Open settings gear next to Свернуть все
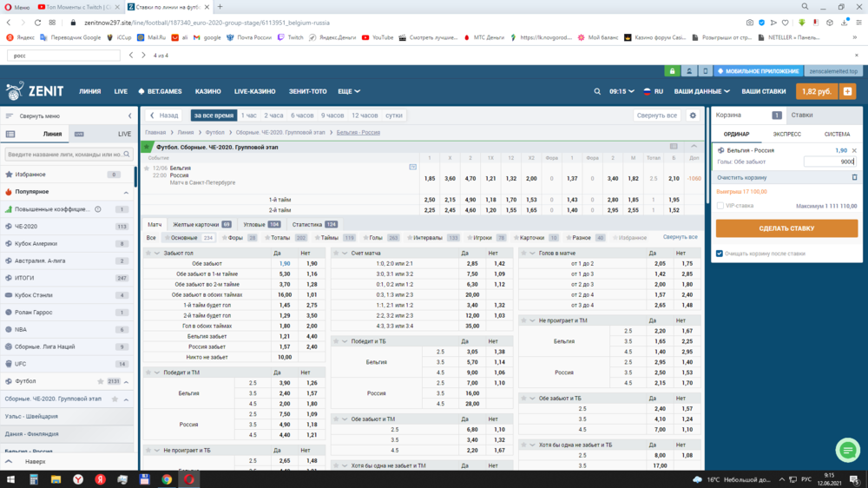 (692, 115)
